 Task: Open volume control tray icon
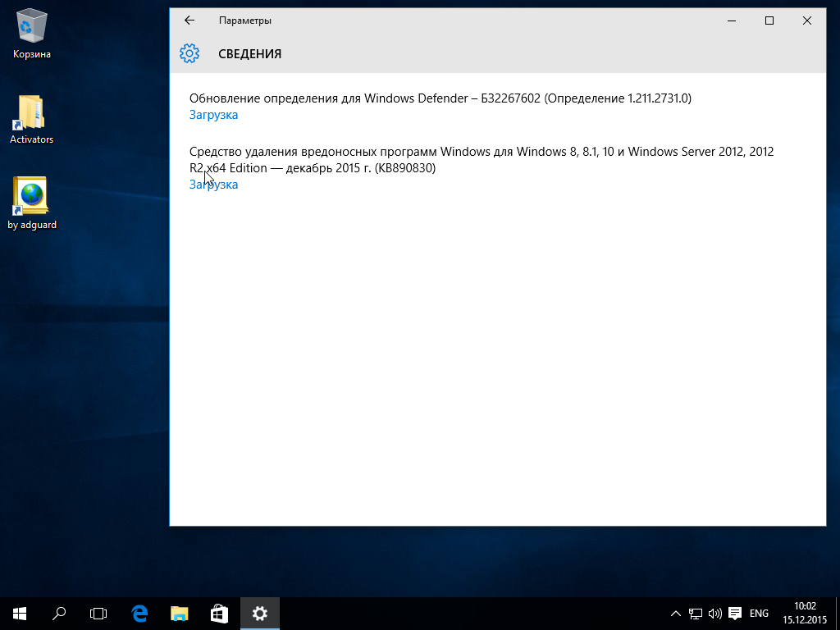714,614
